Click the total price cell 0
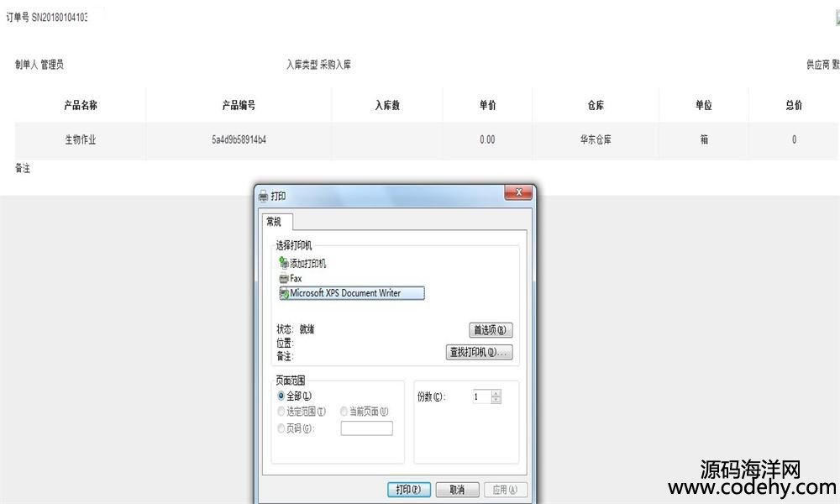Viewport: 840px width, 504px height. point(794,139)
